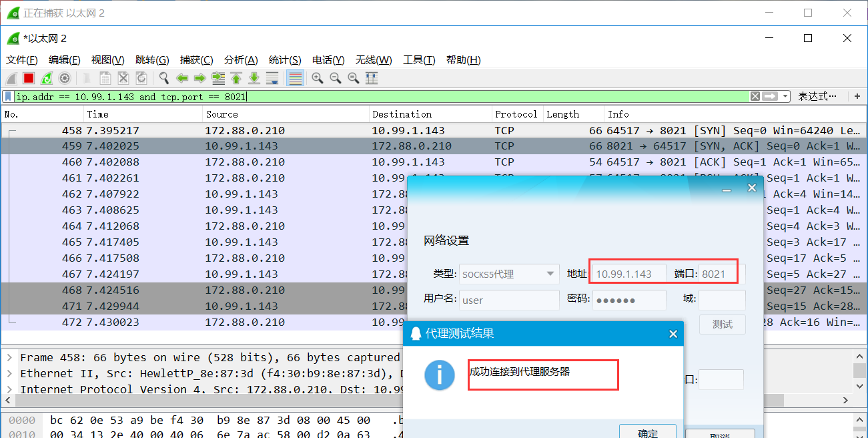Jump to the first packet
Screen dimensions: 868x438
236,78
